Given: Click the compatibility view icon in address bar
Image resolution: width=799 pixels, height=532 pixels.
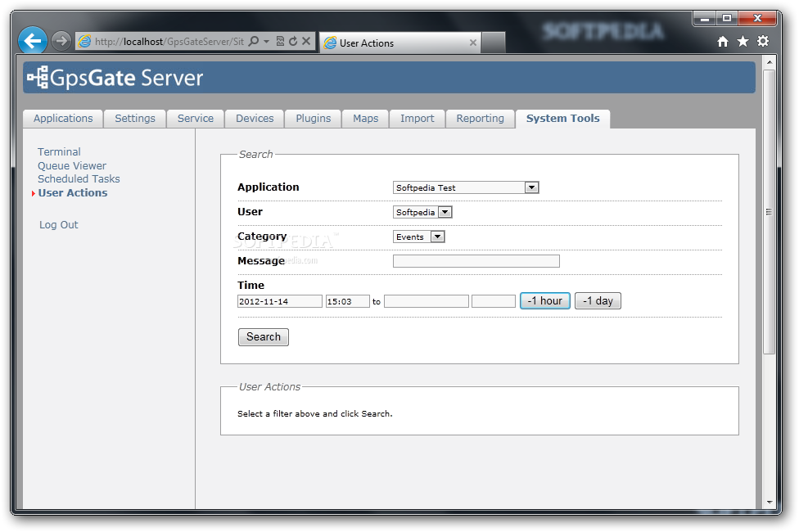Looking at the screenshot, I should [x=280, y=41].
